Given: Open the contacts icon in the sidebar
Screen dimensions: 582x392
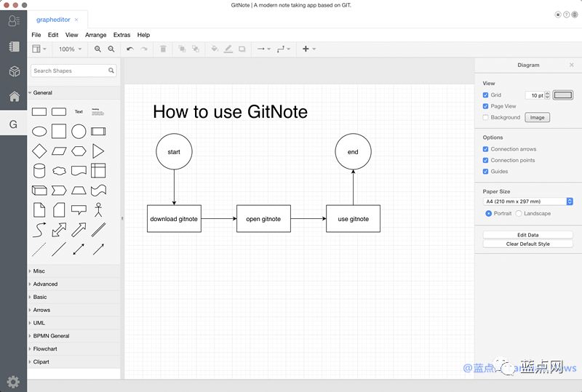Looking at the screenshot, I should click(x=14, y=20).
